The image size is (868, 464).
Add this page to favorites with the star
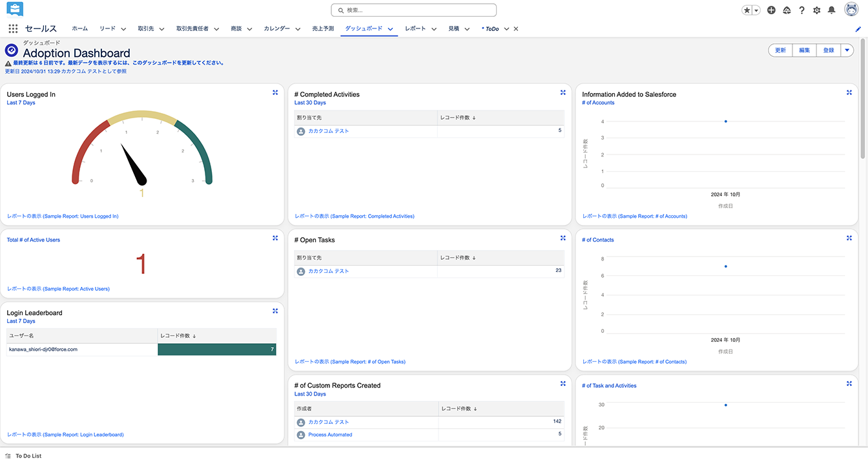747,10
